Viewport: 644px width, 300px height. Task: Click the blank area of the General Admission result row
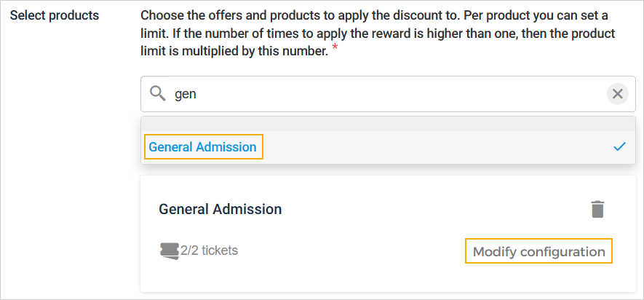pos(437,147)
